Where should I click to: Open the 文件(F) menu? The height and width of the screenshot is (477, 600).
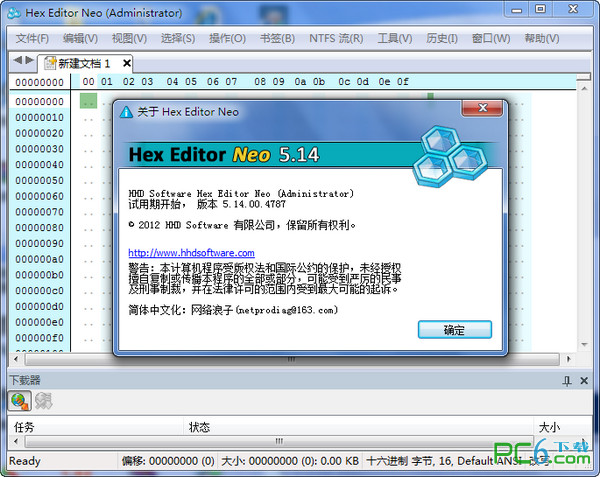point(32,39)
